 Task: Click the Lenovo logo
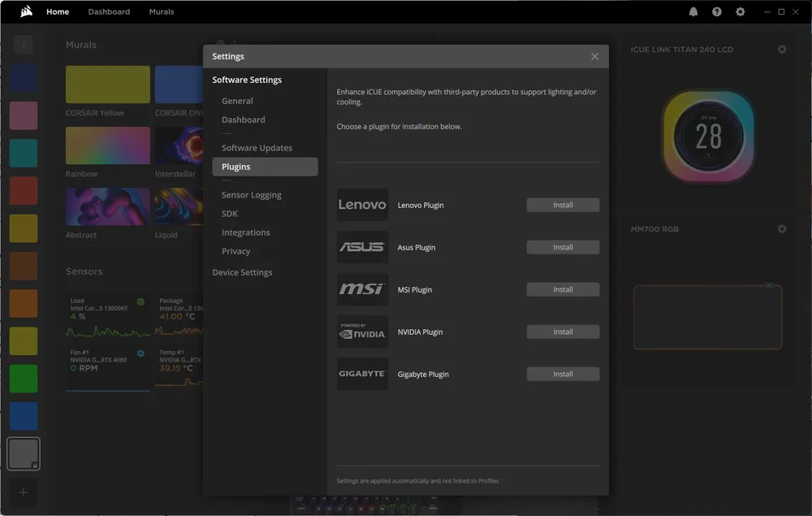point(362,205)
